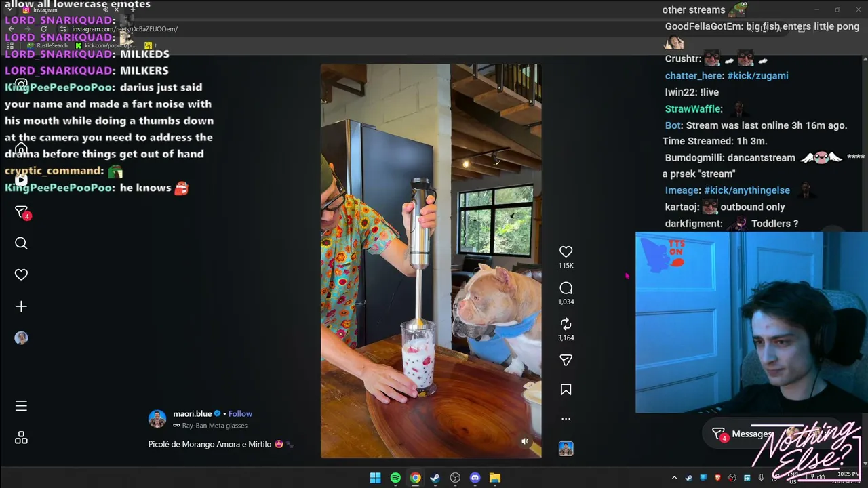This screenshot has width=868, height=488.
Task: Mute the Instagram tab's audio icon
Action: coord(105,9)
